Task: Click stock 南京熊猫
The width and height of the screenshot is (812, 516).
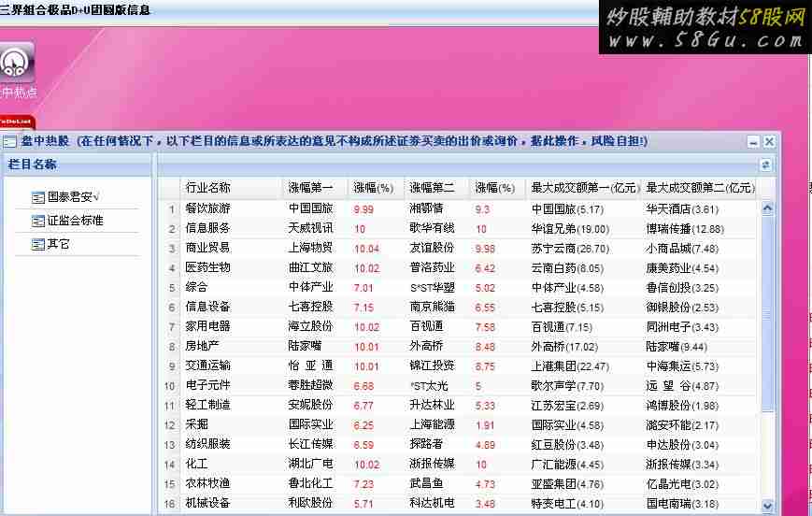Action: pos(432,308)
